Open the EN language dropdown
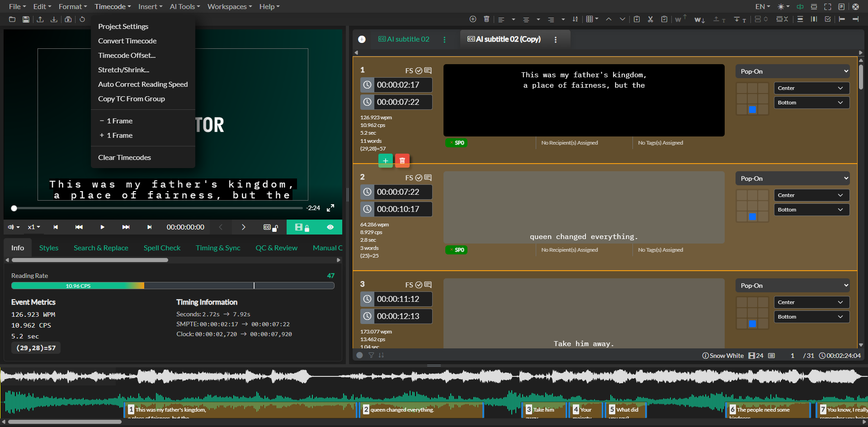 coord(763,7)
